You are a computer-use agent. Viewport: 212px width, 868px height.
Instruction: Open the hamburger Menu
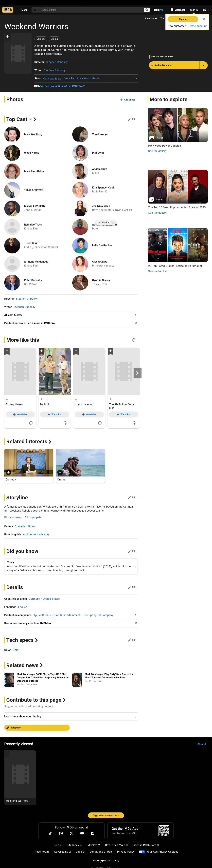coord(22,10)
